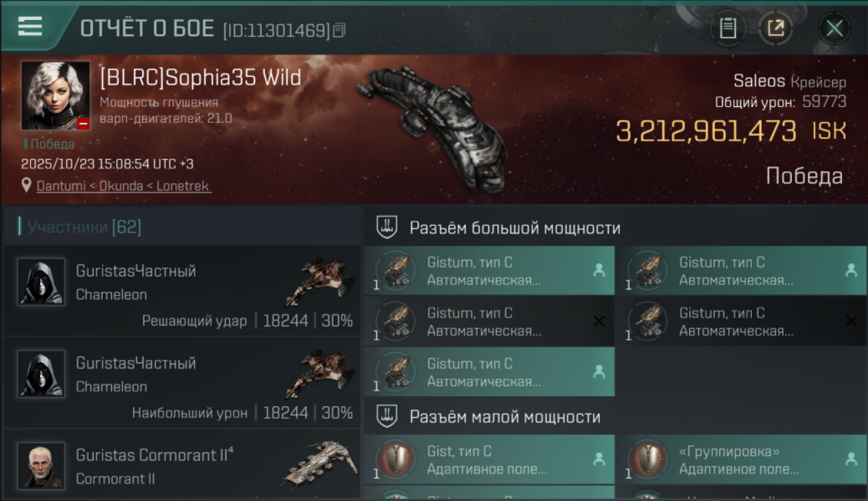Click the destroyed X on the fourth Gistum module
868x501 pixels.
[x=851, y=321]
